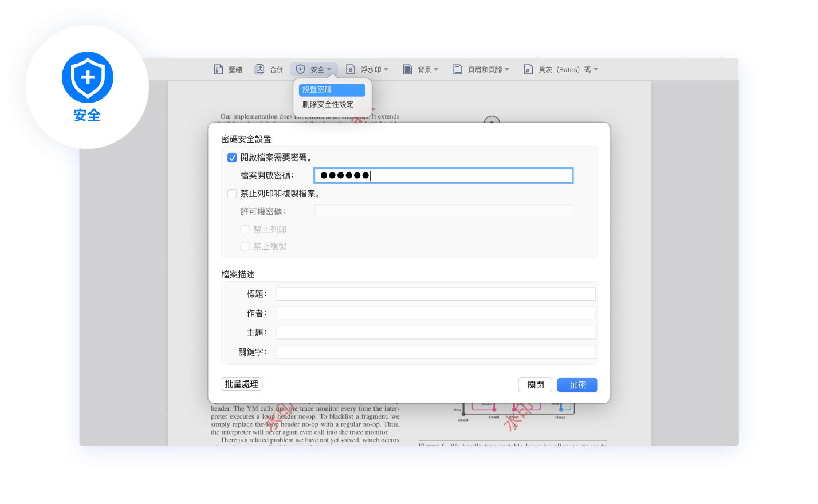Click the Header and Footer (頁眉和頁腳) icon

click(x=457, y=69)
